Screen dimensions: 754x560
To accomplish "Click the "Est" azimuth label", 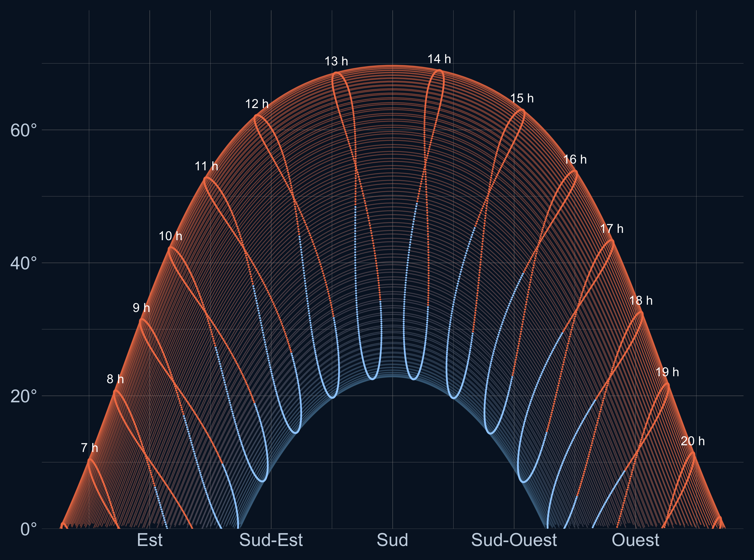I will 150,540.
